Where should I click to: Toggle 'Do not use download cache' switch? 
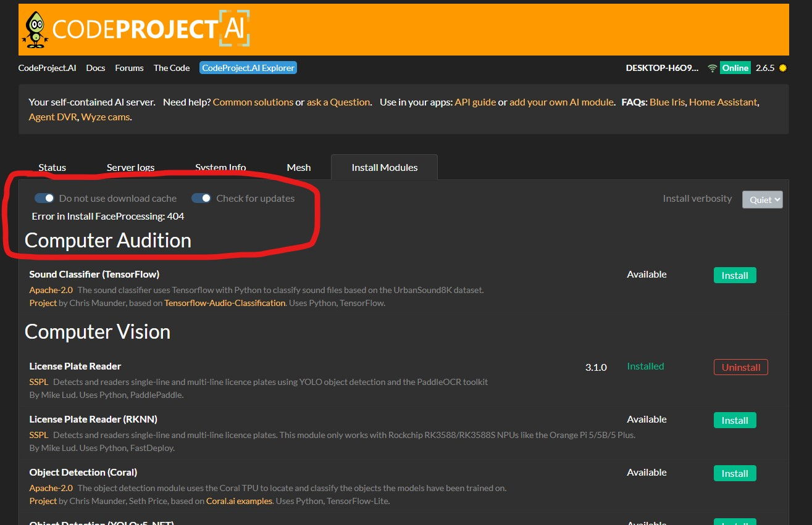tap(44, 198)
